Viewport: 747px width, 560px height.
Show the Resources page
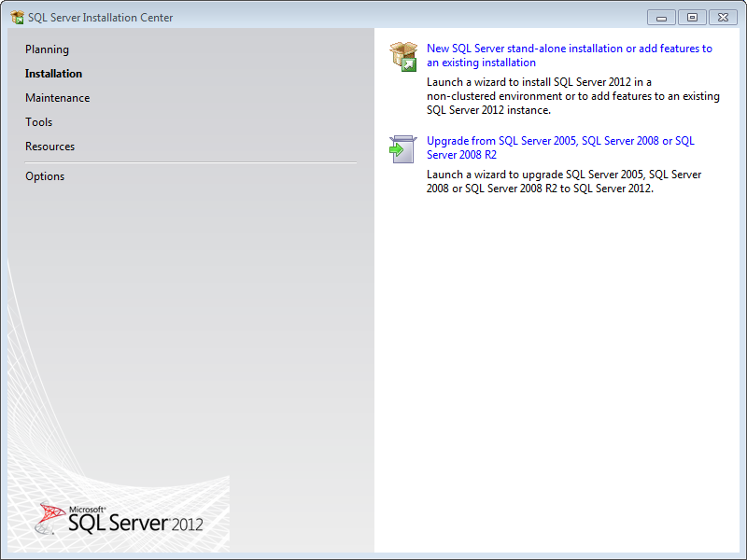[50, 147]
